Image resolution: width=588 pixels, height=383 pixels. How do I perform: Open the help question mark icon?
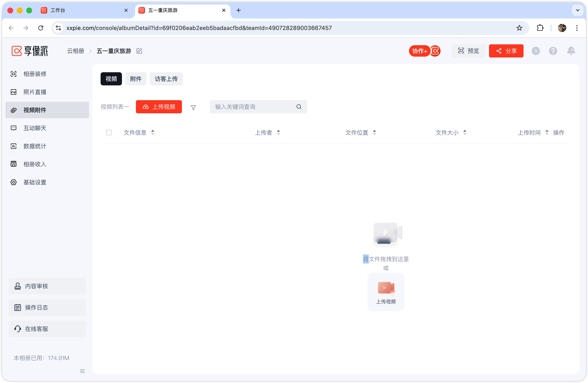(x=553, y=51)
